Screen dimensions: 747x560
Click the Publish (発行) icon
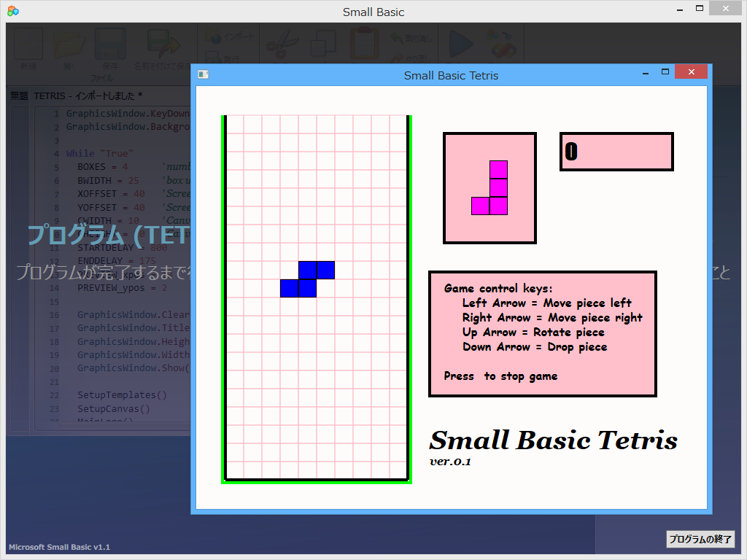pos(214,58)
